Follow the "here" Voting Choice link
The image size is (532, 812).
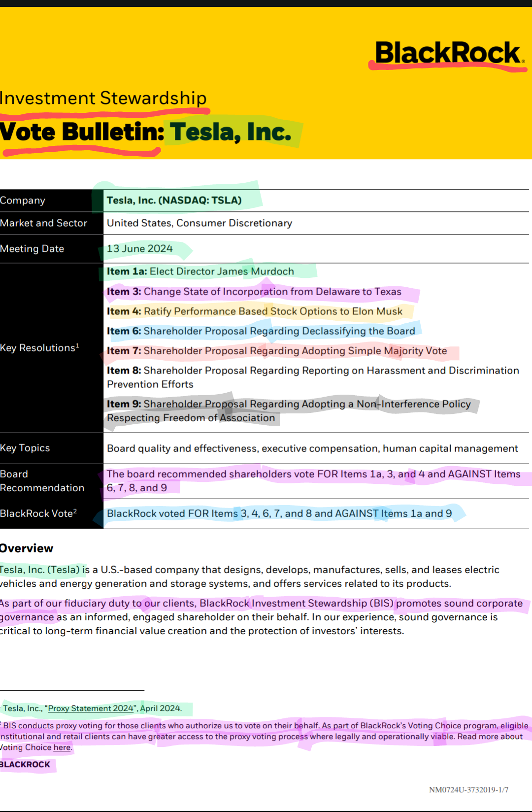coord(62,747)
